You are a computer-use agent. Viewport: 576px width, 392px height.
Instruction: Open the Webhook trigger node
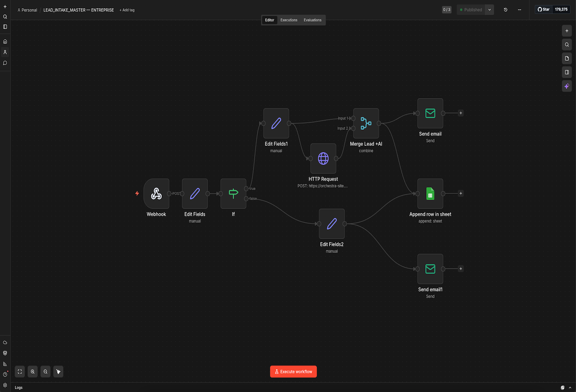tap(156, 193)
